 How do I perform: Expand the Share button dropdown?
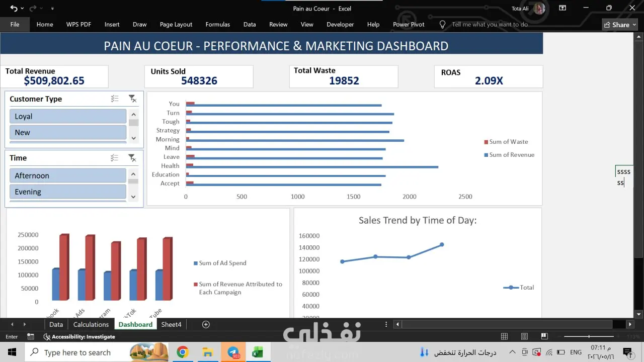[634, 25]
